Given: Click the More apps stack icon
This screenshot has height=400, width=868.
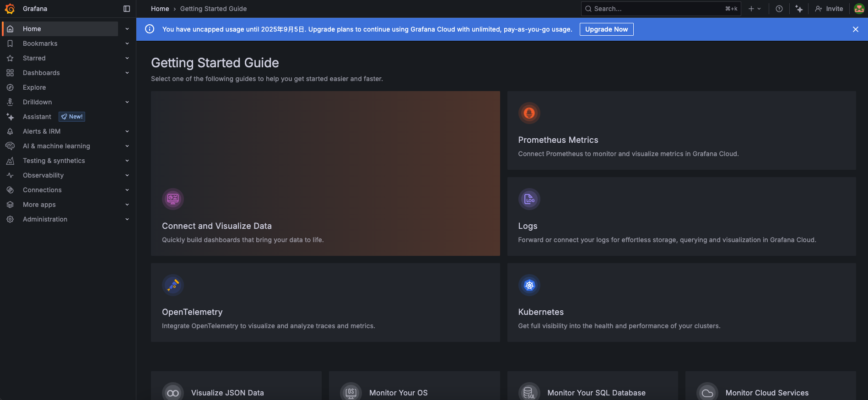Looking at the screenshot, I should [10, 205].
